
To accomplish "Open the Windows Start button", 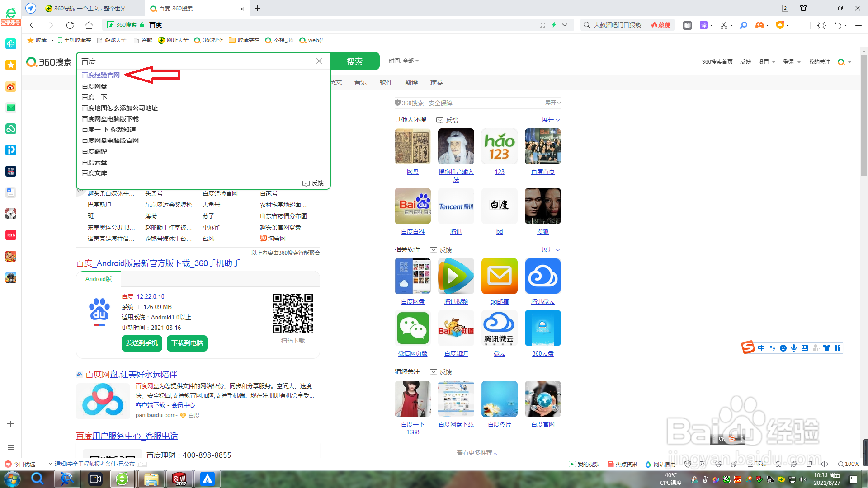I will pos(12,479).
